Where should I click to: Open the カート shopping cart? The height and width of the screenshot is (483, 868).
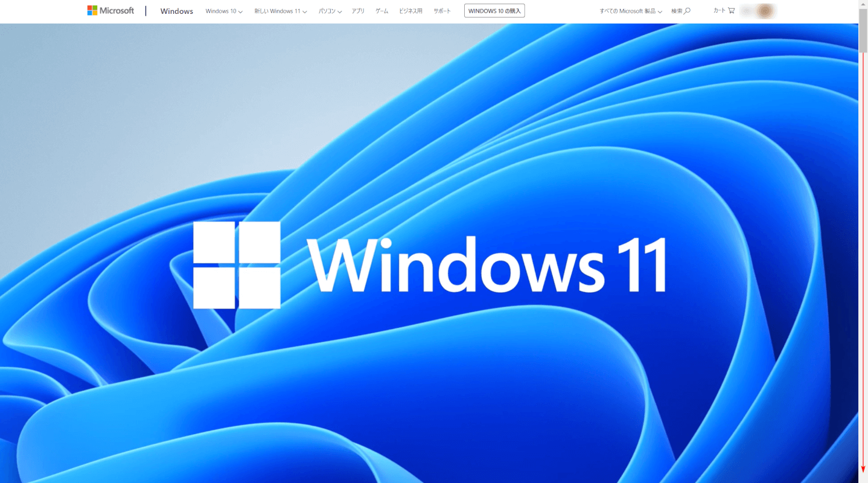[x=724, y=10]
